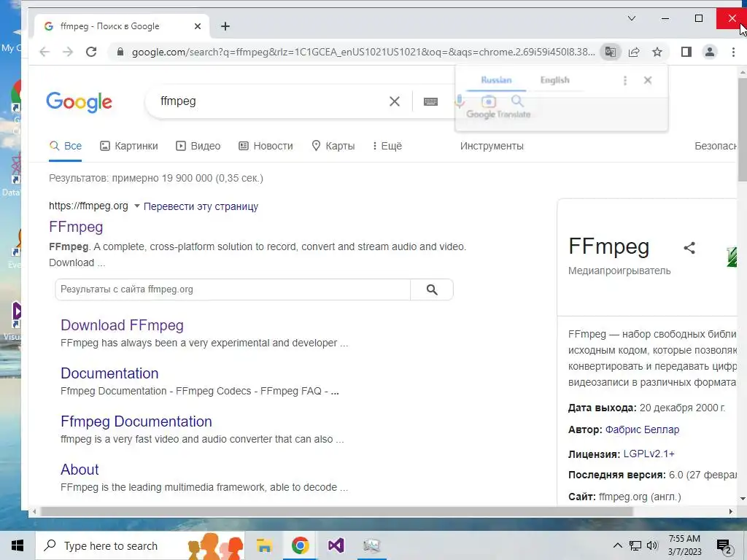Select English tab in translate popup
Viewport: 747px width, 560px height.
tap(554, 80)
